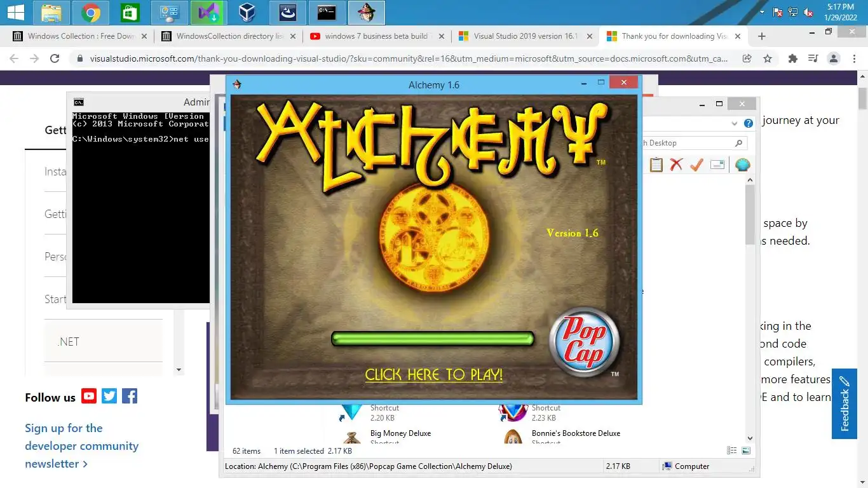Close the 'Thank you for downloading' tab

(x=738, y=36)
